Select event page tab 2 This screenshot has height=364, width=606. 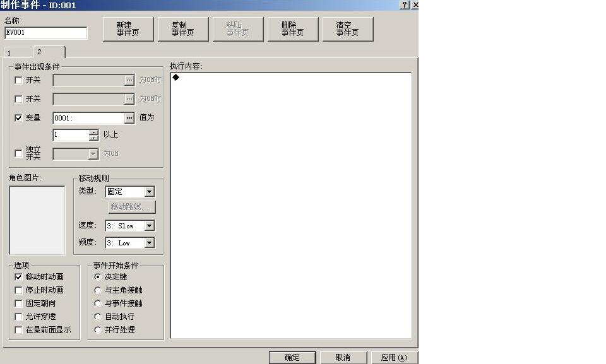pyautogui.click(x=49, y=52)
